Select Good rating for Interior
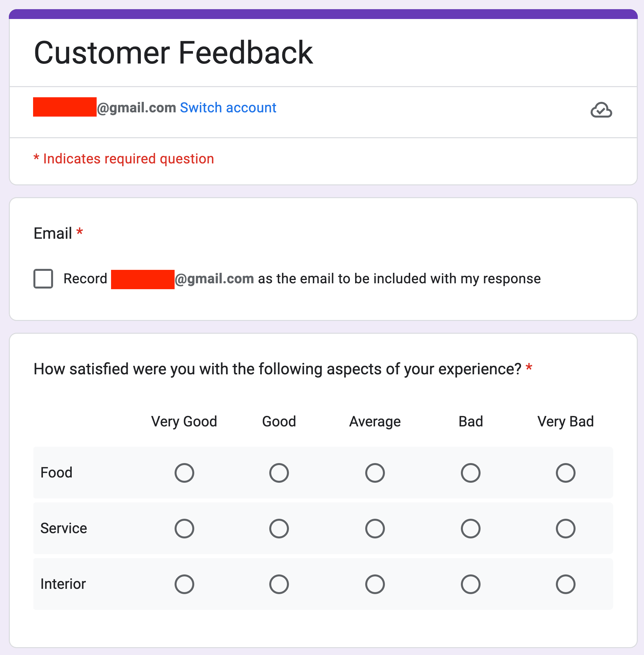Image resolution: width=644 pixels, height=655 pixels. [279, 584]
